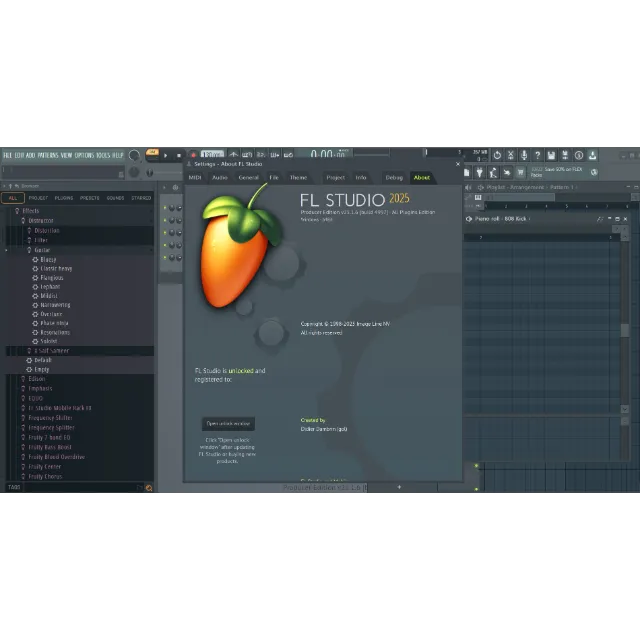Toggle the fifth channel's green mute LED
Viewport: 640px width, 640px height.
point(165,257)
